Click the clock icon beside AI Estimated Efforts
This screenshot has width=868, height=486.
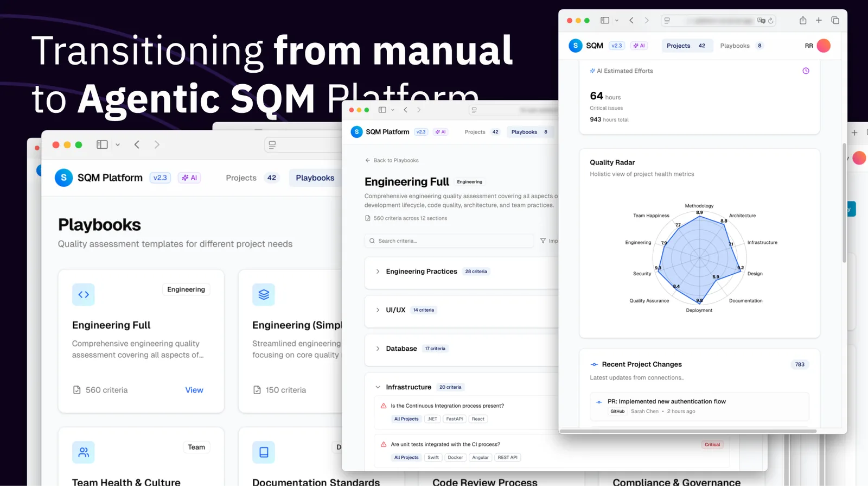pos(806,71)
